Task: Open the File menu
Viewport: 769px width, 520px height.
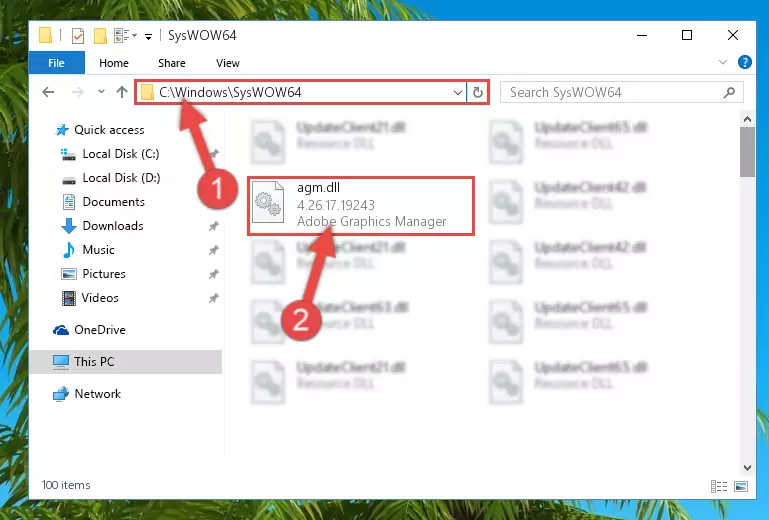Action: tap(56, 63)
